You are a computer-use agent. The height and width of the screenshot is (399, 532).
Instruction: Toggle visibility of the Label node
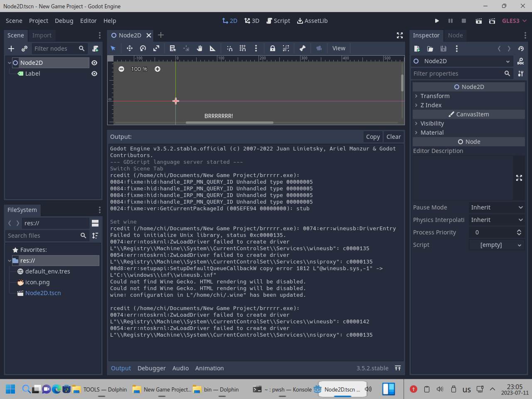(x=94, y=74)
